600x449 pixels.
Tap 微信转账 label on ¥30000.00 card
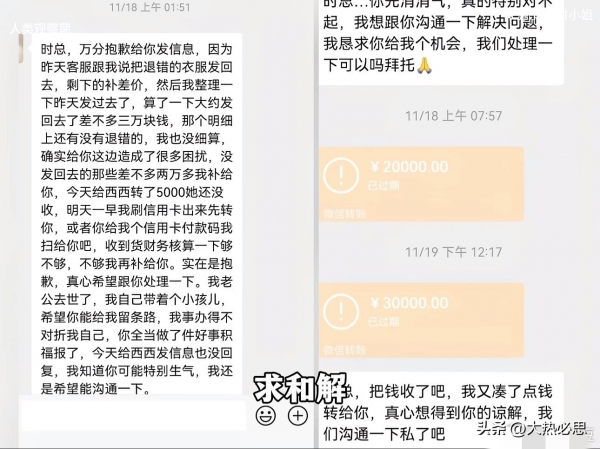pos(345,350)
